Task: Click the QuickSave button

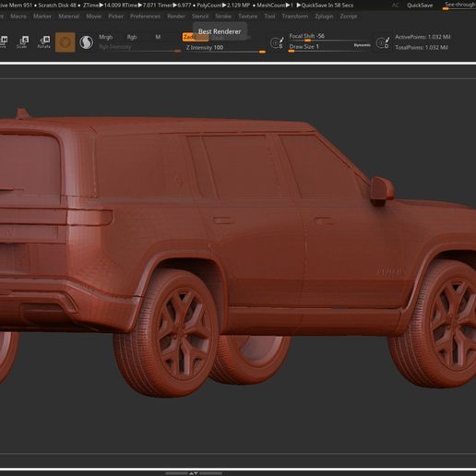Action: pos(420,6)
